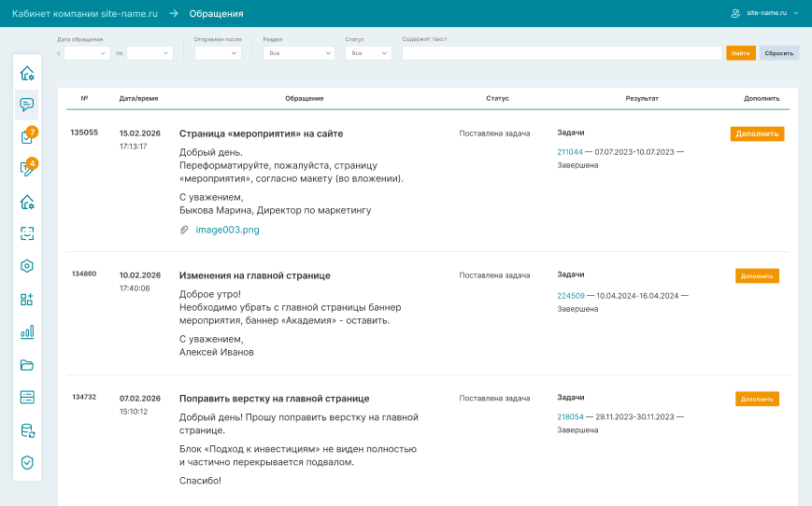Click the bar chart statistics sidebar icon
This screenshot has height=506, width=812.
(27, 331)
